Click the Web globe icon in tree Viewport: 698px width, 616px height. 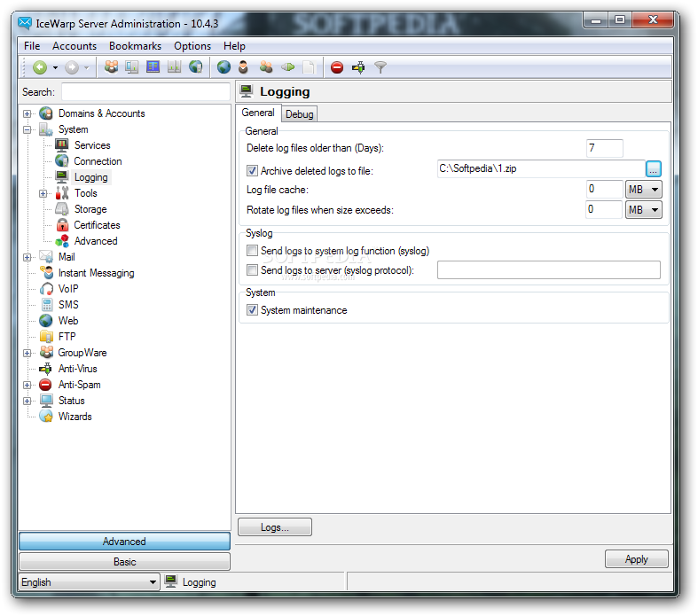click(x=46, y=321)
